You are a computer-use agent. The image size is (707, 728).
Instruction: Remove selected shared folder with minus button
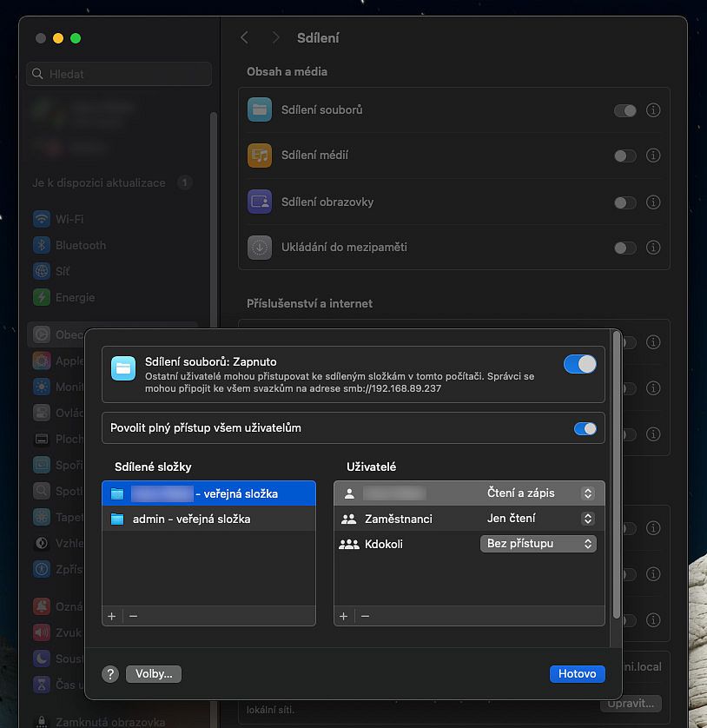(x=133, y=616)
